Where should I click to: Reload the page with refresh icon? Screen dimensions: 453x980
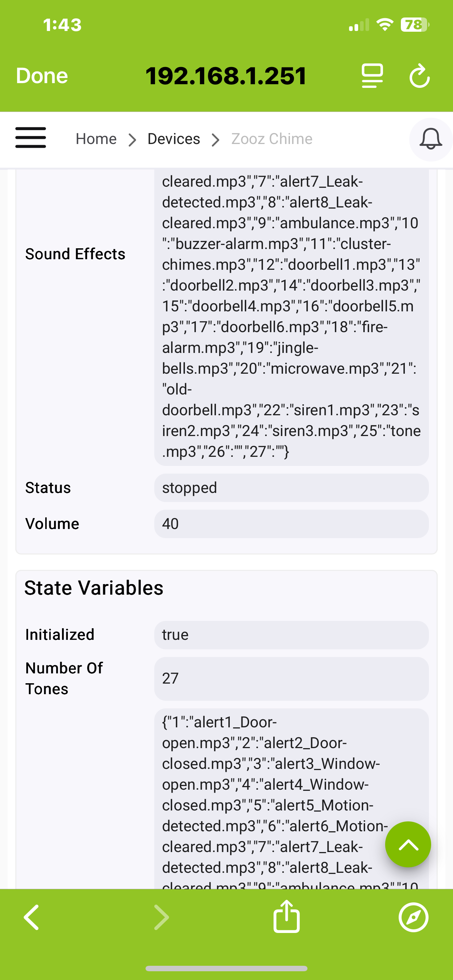[419, 76]
